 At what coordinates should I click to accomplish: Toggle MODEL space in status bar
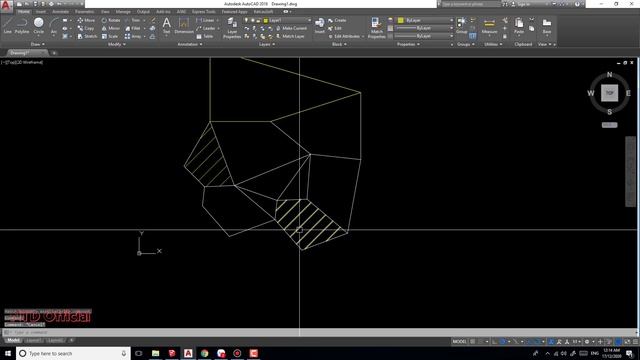click(x=459, y=341)
